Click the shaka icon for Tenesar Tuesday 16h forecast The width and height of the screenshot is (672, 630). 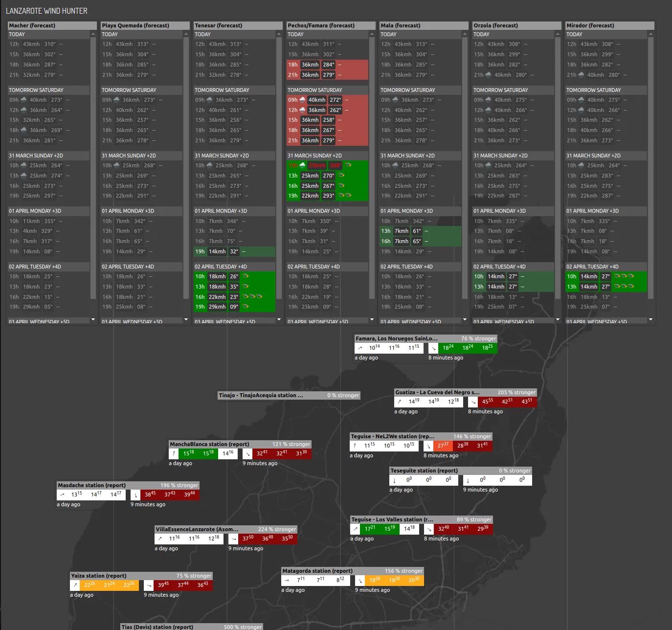(246, 297)
